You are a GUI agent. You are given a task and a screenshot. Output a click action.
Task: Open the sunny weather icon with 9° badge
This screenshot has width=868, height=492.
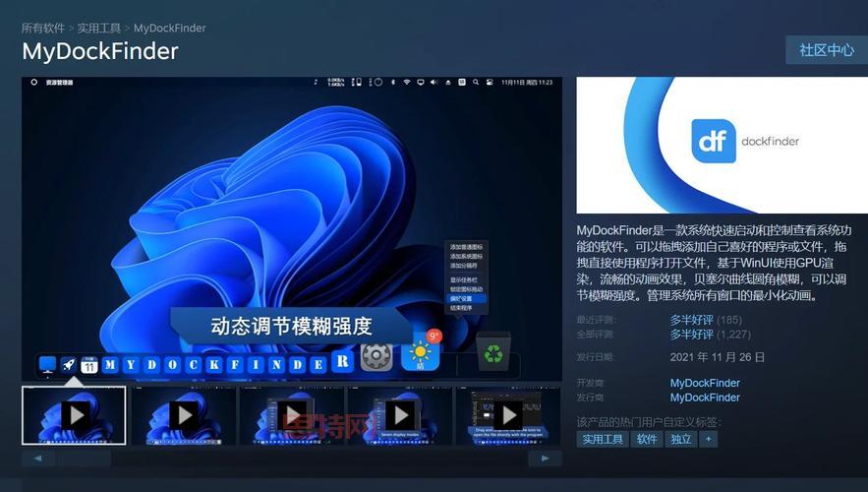click(x=421, y=352)
